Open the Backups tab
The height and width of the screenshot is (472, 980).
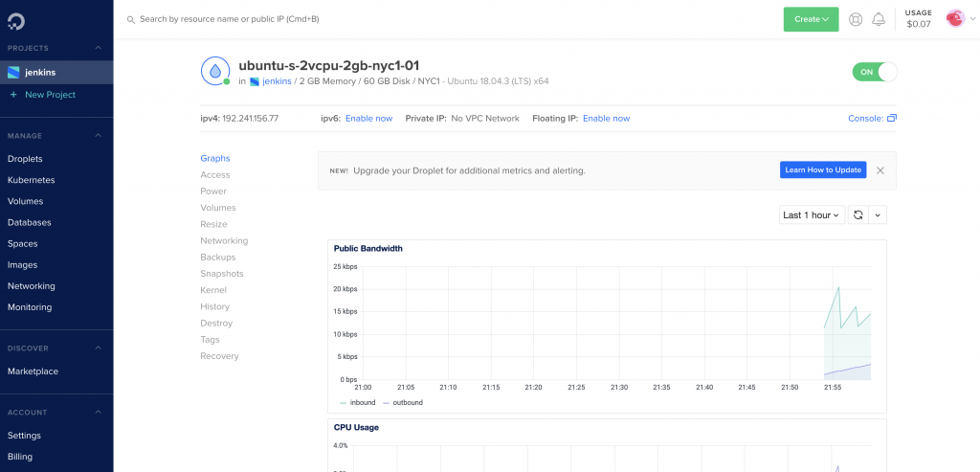(x=218, y=257)
